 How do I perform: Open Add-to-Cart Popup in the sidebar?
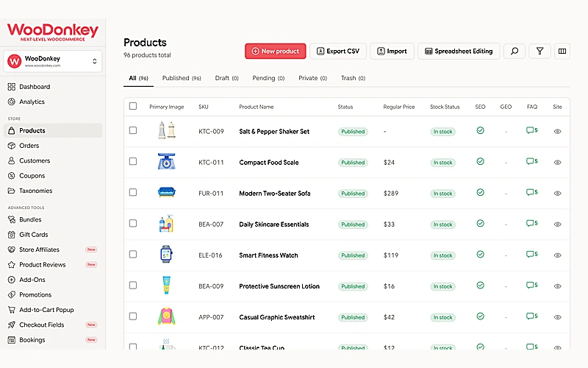[53, 310]
